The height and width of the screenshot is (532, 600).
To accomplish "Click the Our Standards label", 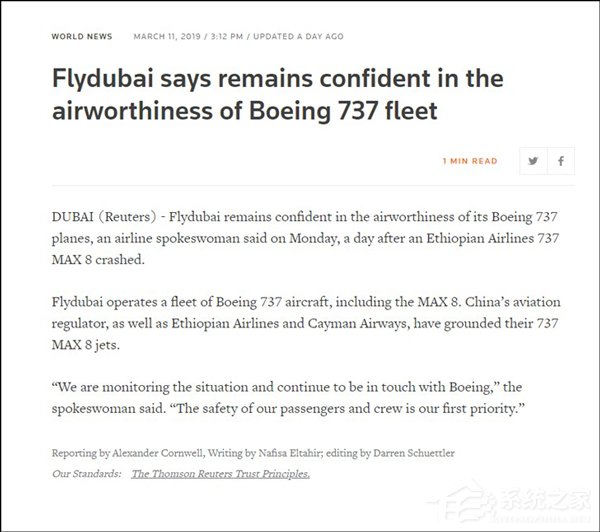I will 84,473.
